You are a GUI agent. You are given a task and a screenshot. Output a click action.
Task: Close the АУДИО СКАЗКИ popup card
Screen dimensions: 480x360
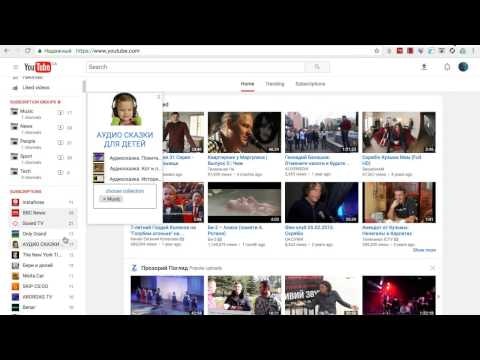coord(159,97)
